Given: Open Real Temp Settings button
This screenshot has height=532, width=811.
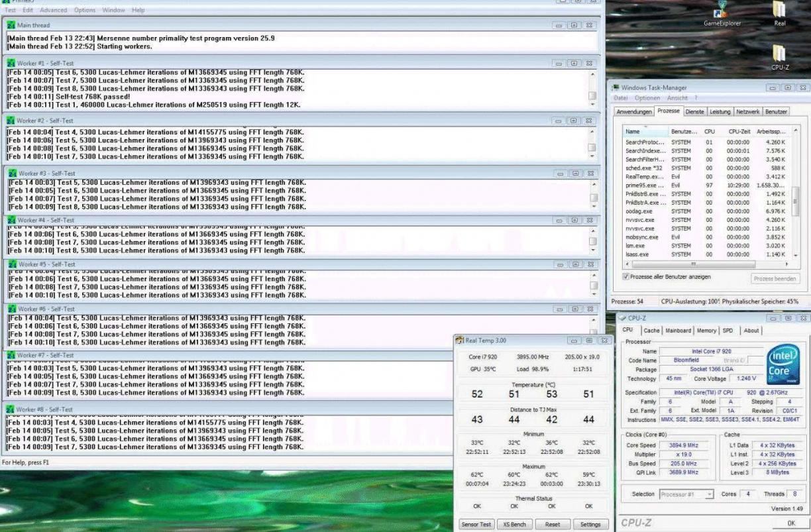Looking at the screenshot, I should pos(590,524).
